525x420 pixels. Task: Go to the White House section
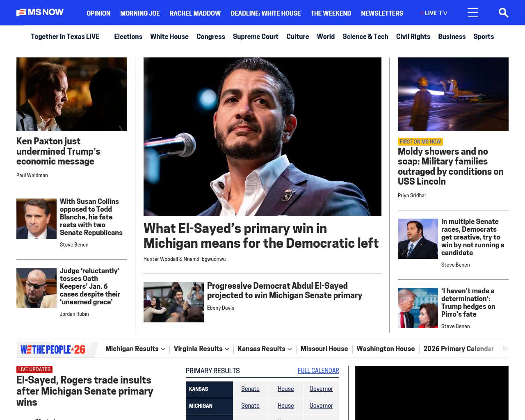tap(169, 37)
